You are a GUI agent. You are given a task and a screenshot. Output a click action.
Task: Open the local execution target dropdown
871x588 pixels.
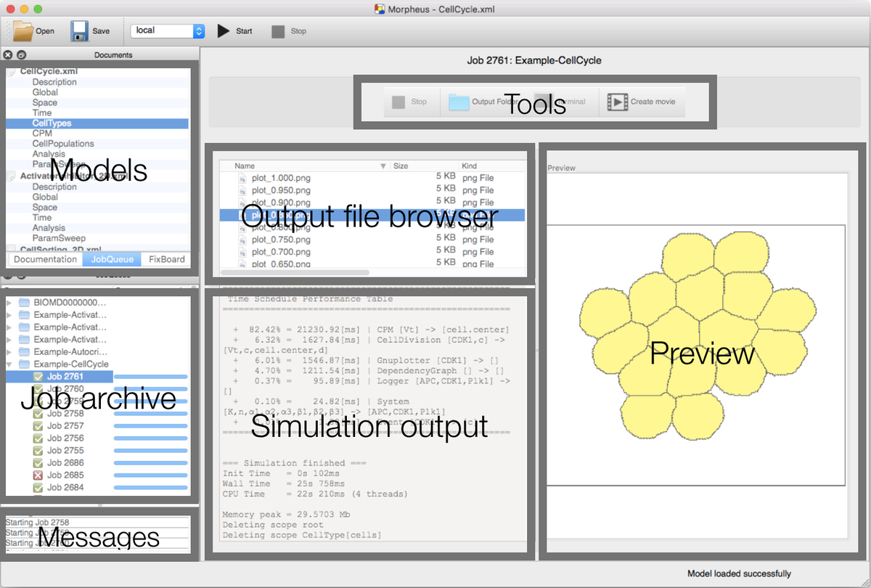168,31
